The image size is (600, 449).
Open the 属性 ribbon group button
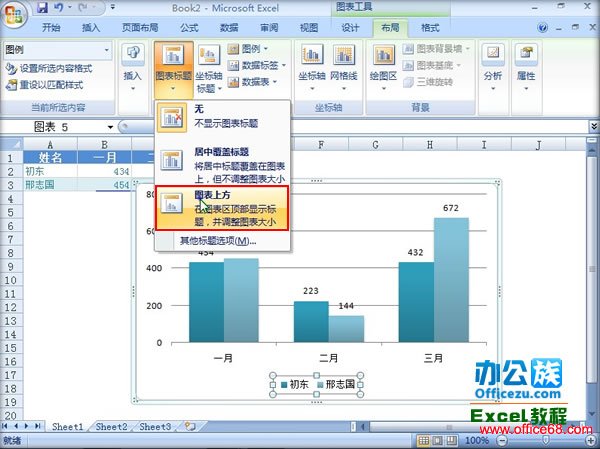tap(526, 67)
